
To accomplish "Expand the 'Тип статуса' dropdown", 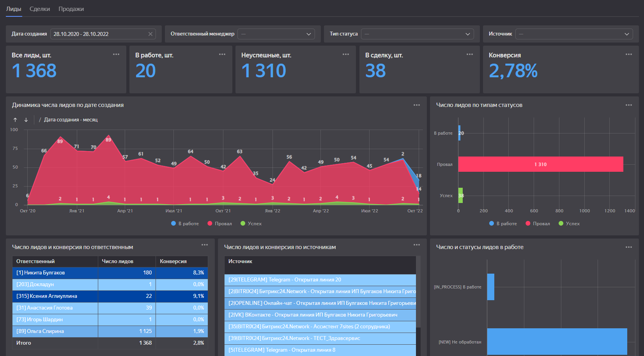I will click(x=417, y=34).
